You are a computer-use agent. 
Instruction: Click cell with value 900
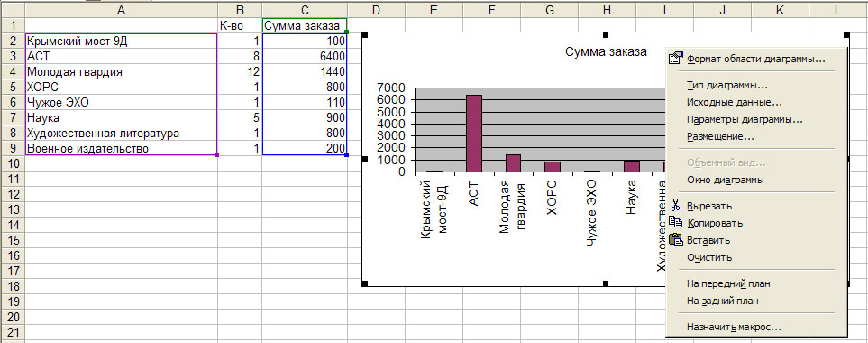pyautogui.click(x=305, y=117)
